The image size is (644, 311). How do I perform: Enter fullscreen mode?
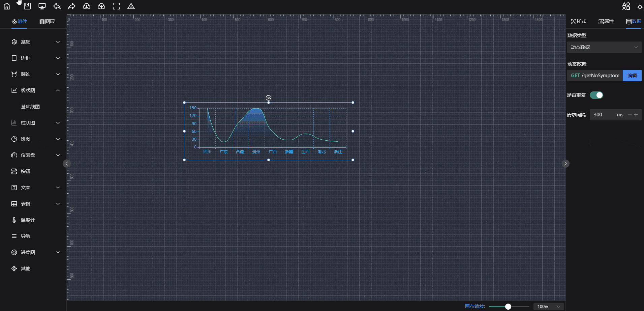pos(116,6)
